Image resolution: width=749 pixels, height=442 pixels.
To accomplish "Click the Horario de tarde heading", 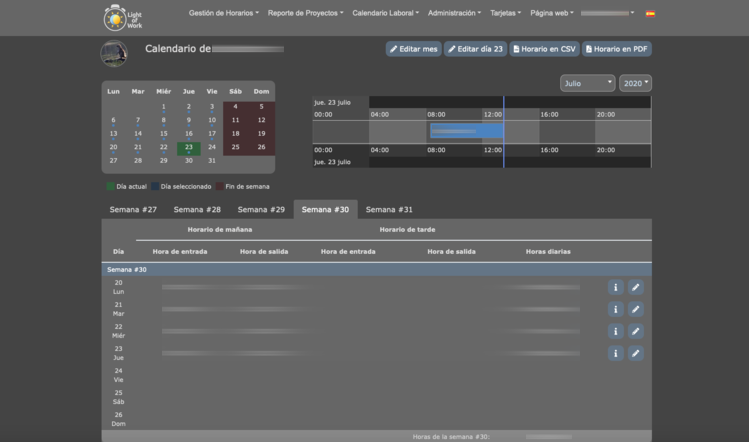I will (x=407, y=229).
